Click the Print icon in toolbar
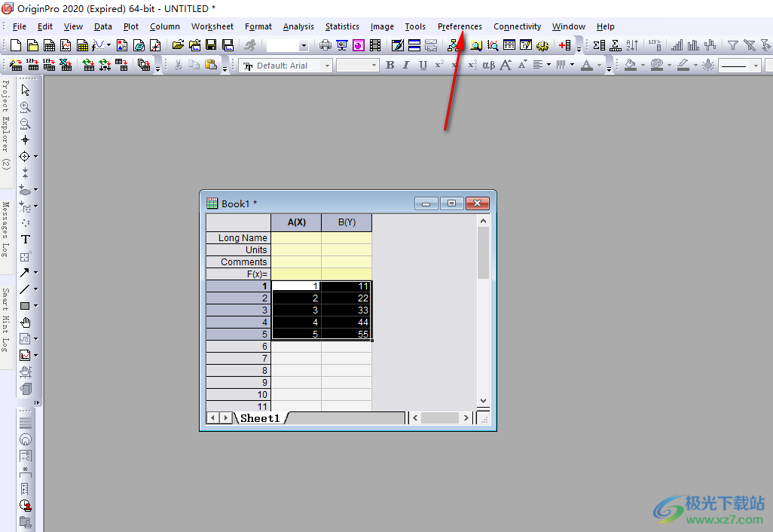Viewport: 773px width, 532px height. pos(325,45)
